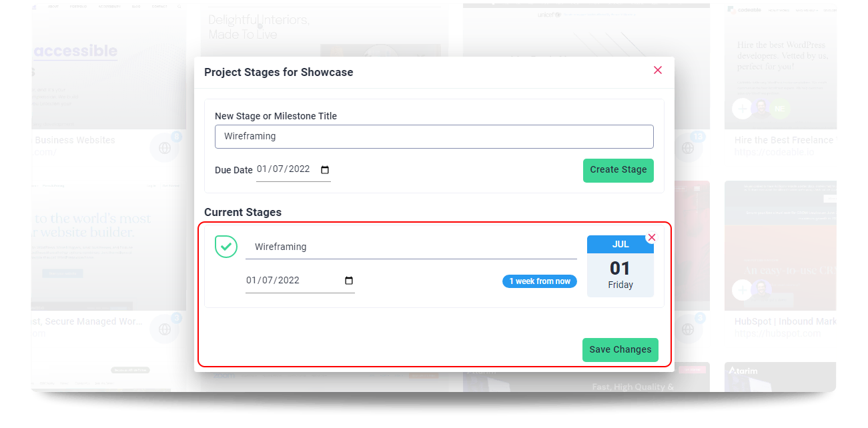Delete the Wireframing stage using the red X
This screenshot has height=428, width=868.
coord(652,237)
